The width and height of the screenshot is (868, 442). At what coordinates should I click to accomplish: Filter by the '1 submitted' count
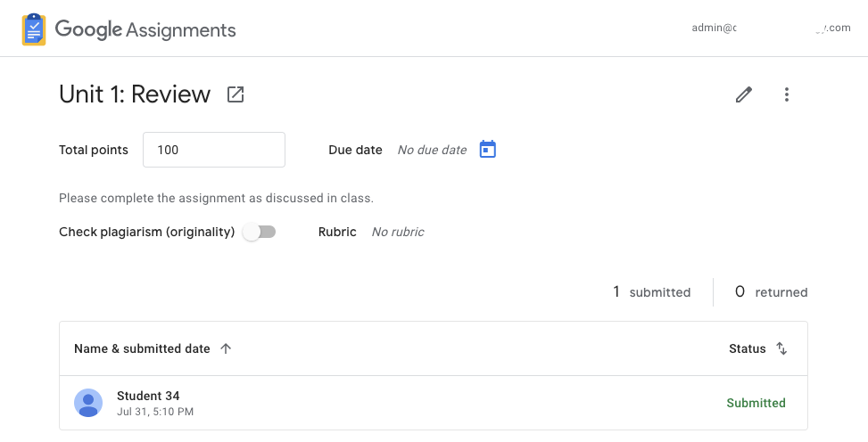pos(651,292)
